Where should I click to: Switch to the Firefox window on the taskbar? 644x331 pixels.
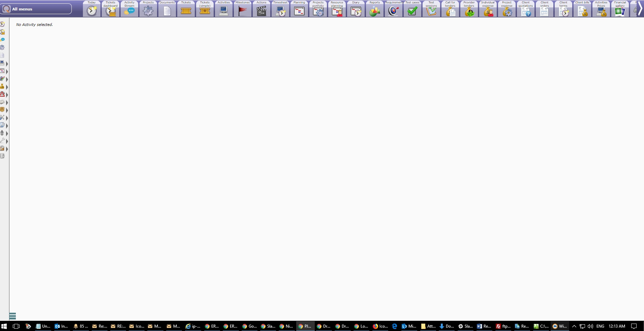tap(380, 326)
